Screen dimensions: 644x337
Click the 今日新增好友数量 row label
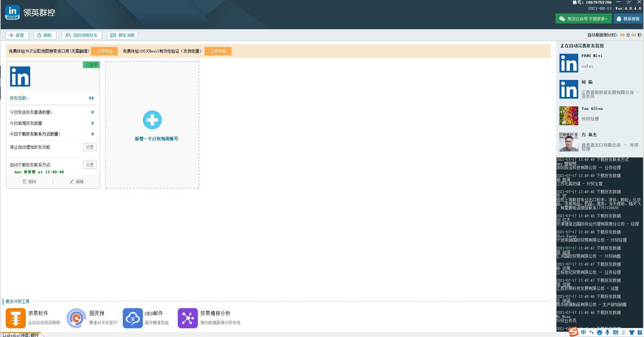point(26,123)
